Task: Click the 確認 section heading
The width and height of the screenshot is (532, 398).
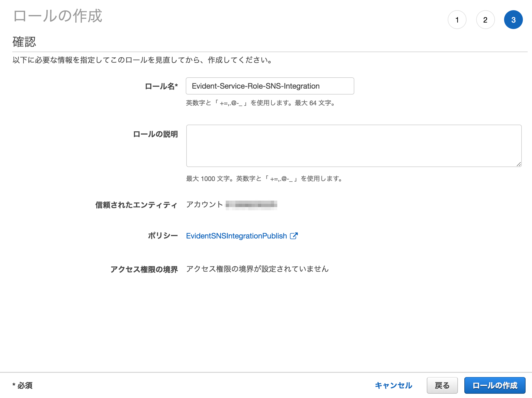Action: 24,42
